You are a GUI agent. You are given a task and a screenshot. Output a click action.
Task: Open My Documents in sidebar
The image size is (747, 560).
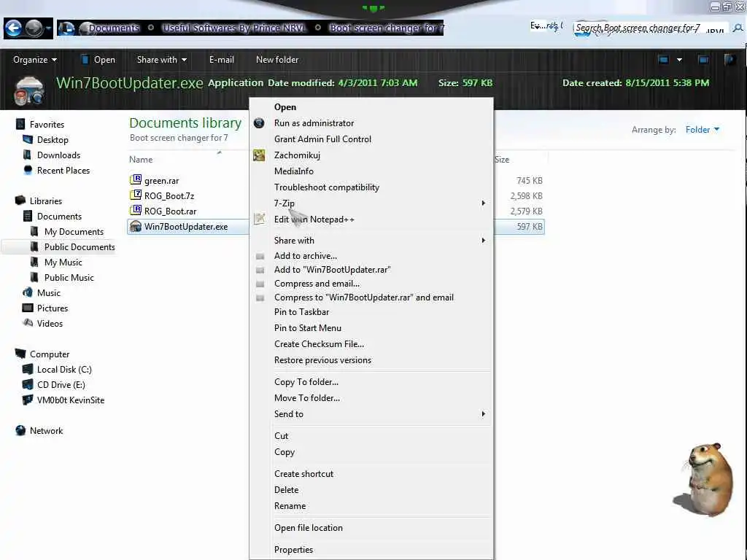tap(74, 231)
